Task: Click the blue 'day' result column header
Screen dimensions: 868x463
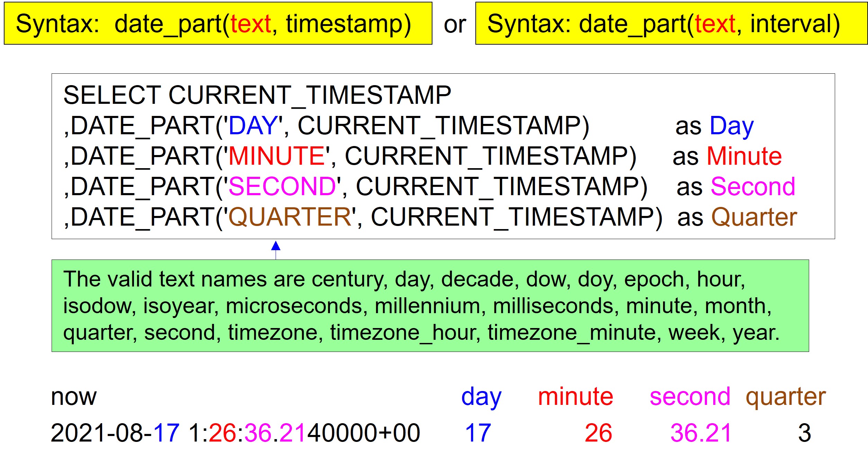Action: coord(481,397)
